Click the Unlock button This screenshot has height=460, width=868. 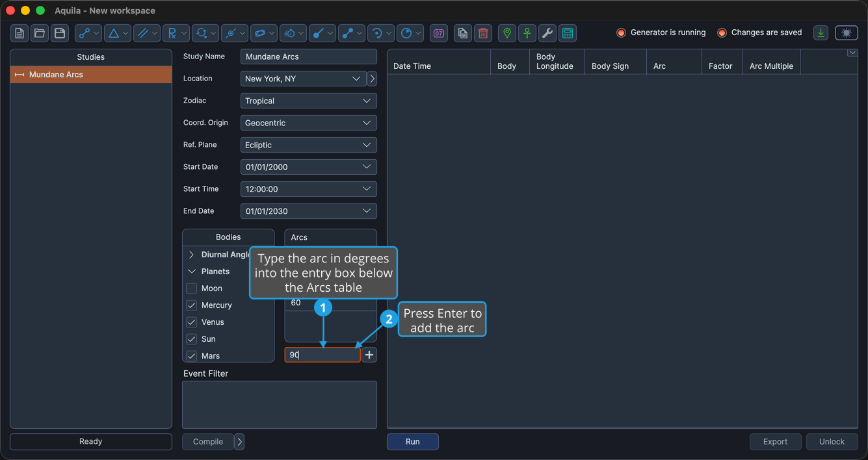click(832, 442)
